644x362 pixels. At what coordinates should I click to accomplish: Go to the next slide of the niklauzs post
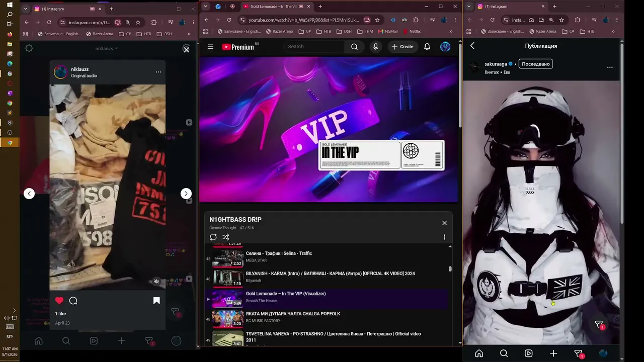186,194
